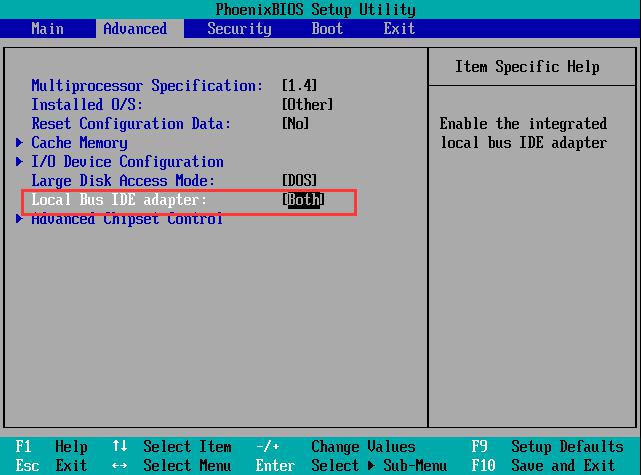Click the PhoenixBIOS Setup Utility title
The image size is (641, 475).
pyautogui.click(x=316, y=9)
